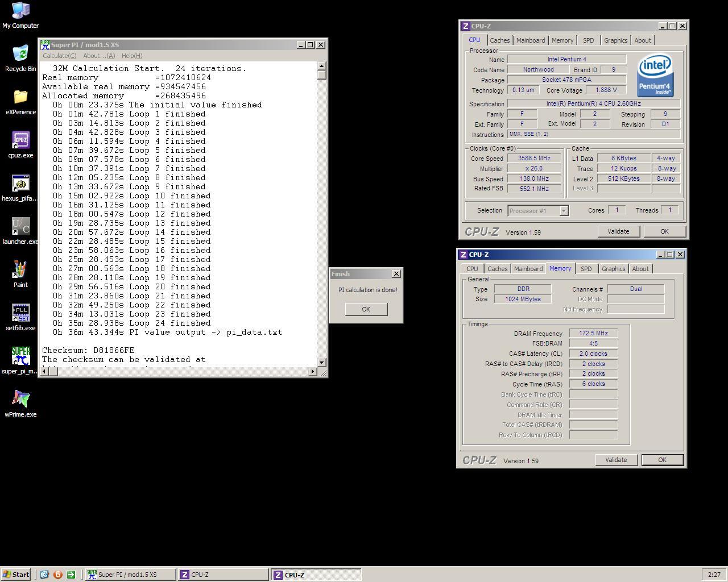Click the green arrow quick launch icon
This screenshot has width=728, height=582.
point(71,575)
